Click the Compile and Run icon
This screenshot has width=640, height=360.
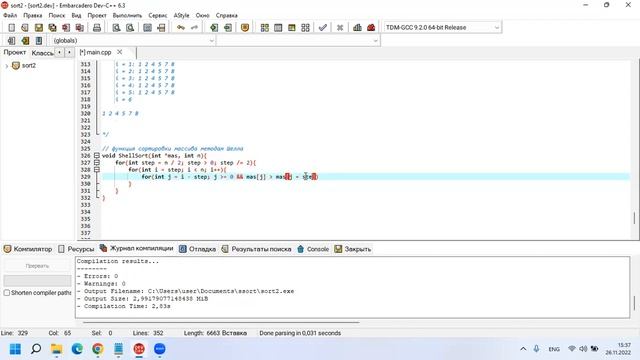291,27
